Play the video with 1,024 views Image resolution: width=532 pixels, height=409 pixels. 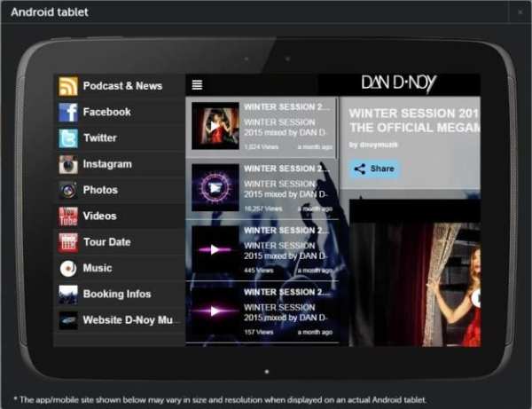[x=215, y=126]
